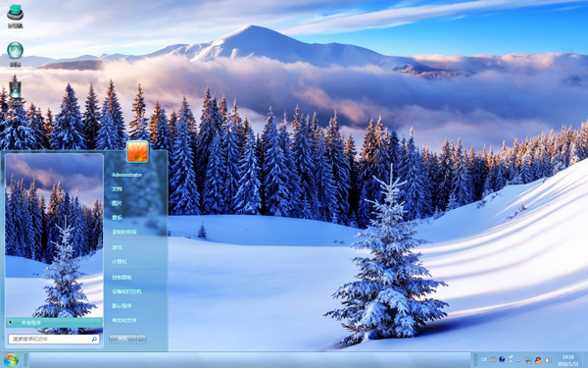Screen dimensions: 588x368
Task: Expand 所有程序 (All Programs) list
Action: pyautogui.click(x=54, y=323)
